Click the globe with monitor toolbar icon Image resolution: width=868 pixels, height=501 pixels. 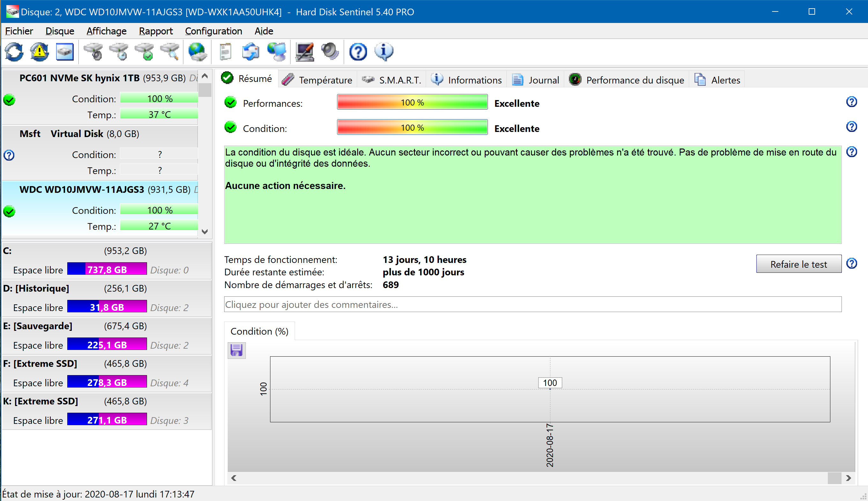point(277,52)
